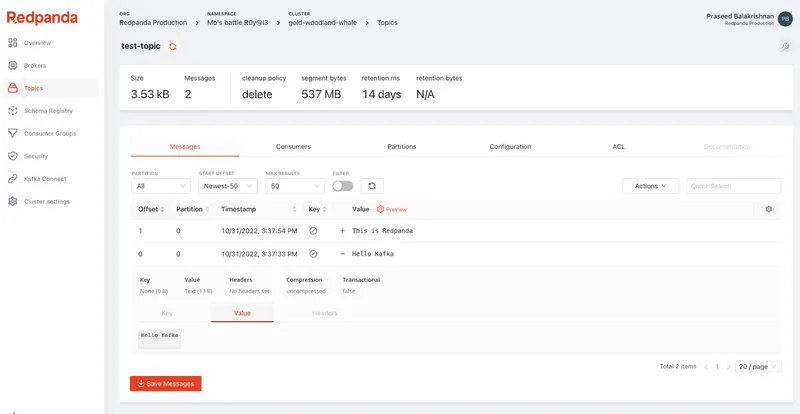Viewport: 800px width, 414px height.
Task: Click the 'No headers set' detail
Action: pyautogui.click(x=249, y=291)
